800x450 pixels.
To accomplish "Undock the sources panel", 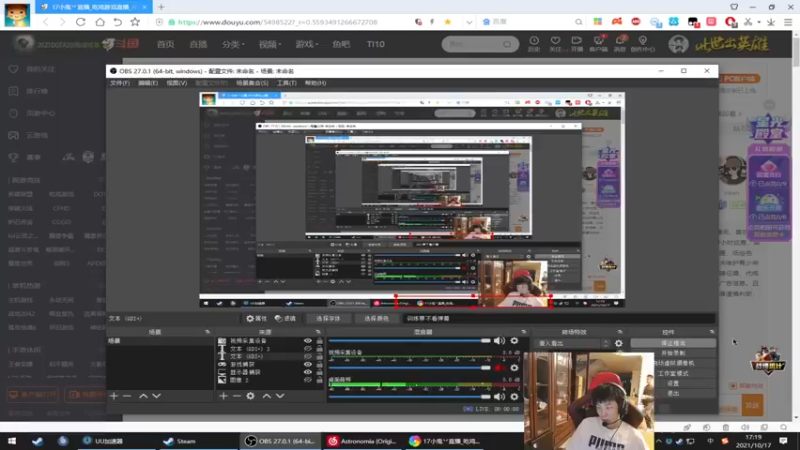I will click(318, 332).
